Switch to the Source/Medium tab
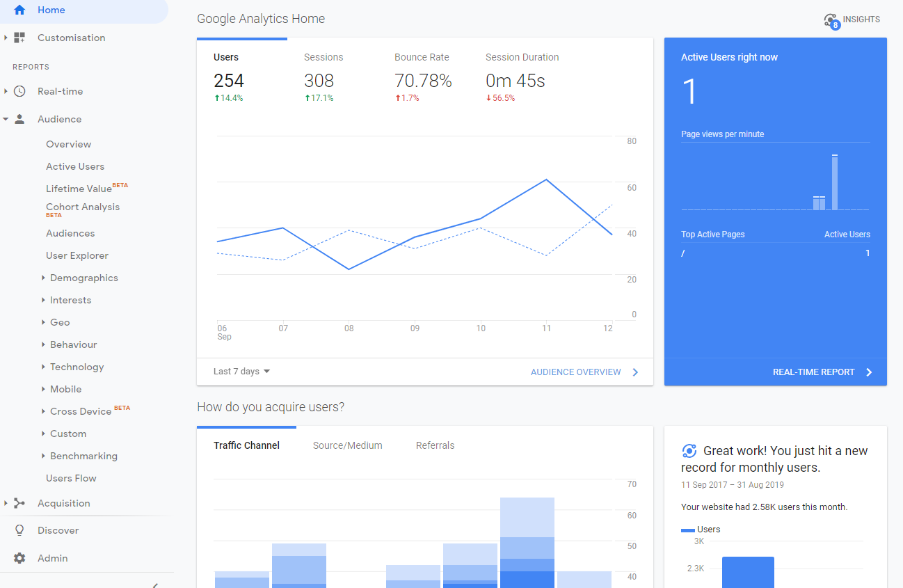The height and width of the screenshot is (588, 903). [x=348, y=445]
